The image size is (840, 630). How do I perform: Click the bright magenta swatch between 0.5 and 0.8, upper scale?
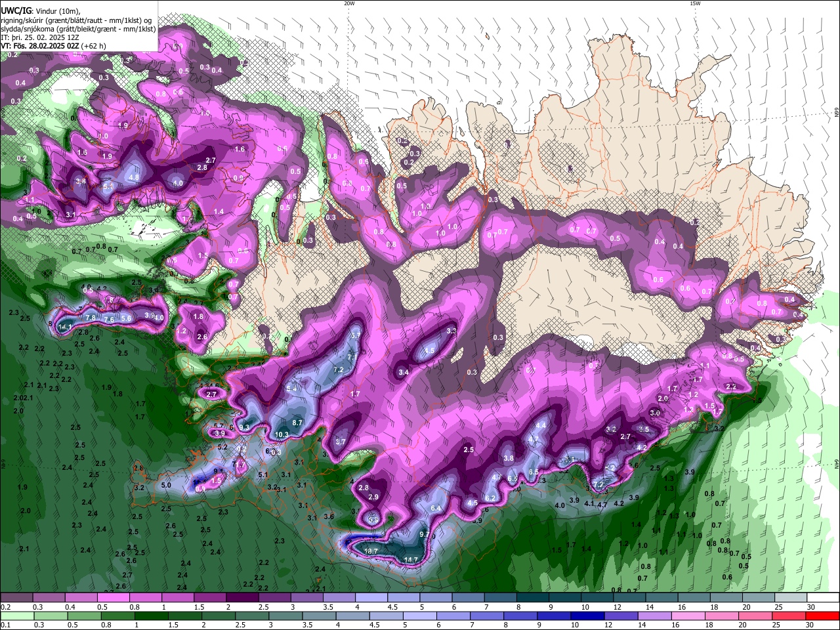[x=113, y=598]
